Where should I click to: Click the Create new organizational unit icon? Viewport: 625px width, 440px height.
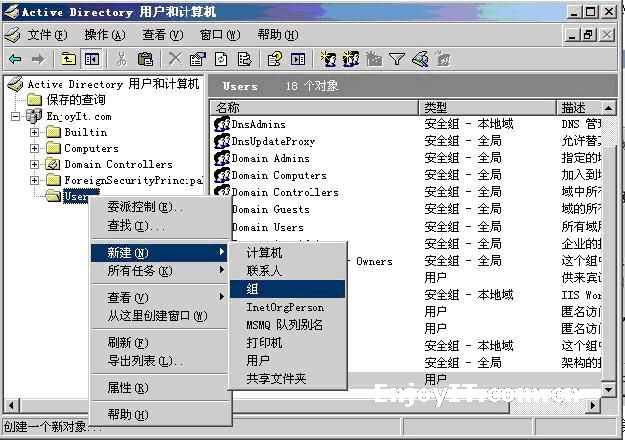point(374,59)
